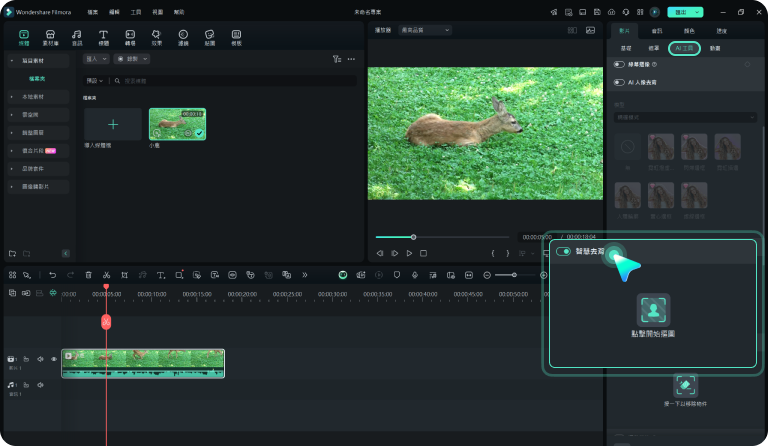Click the cloud upload icon in title bar
Screen dimensions: 768x446
611,12
